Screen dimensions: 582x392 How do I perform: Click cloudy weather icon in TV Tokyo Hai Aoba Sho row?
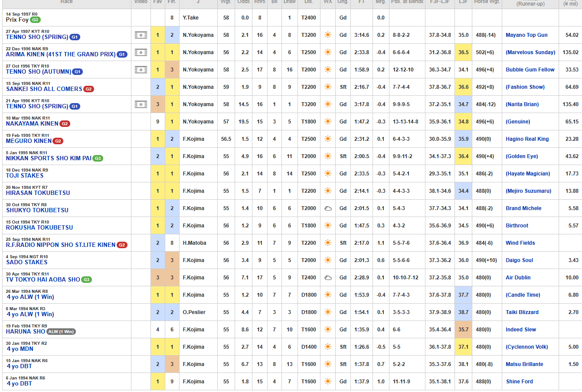click(328, 278)
